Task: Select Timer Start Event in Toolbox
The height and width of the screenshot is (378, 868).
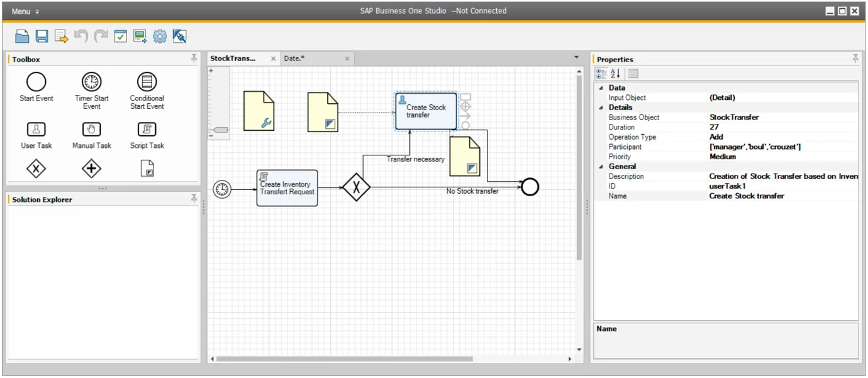Action: (x=92, y=91)
